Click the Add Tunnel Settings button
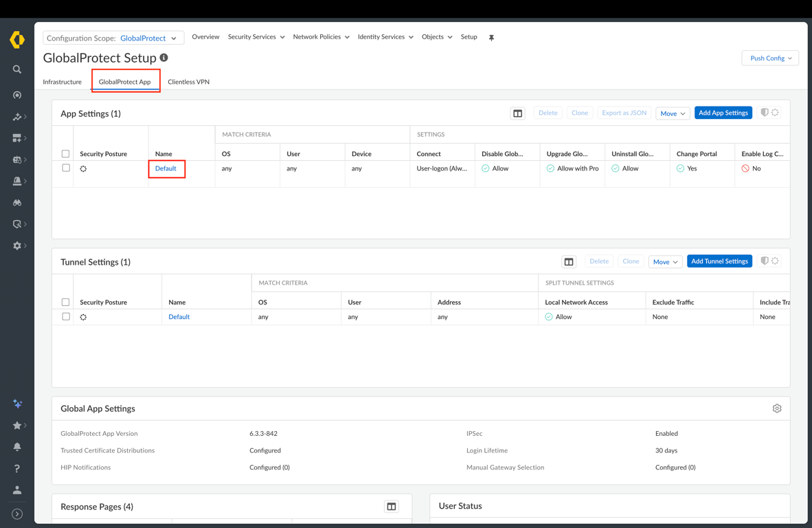 pos(719,261)
